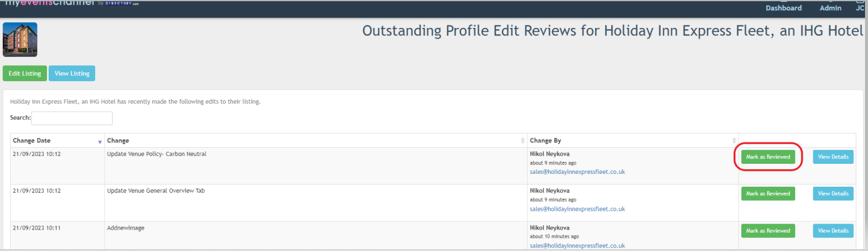Screen dimensions: 868x251
Task: Open Admin in top navigation
Action: coord(831,8)
